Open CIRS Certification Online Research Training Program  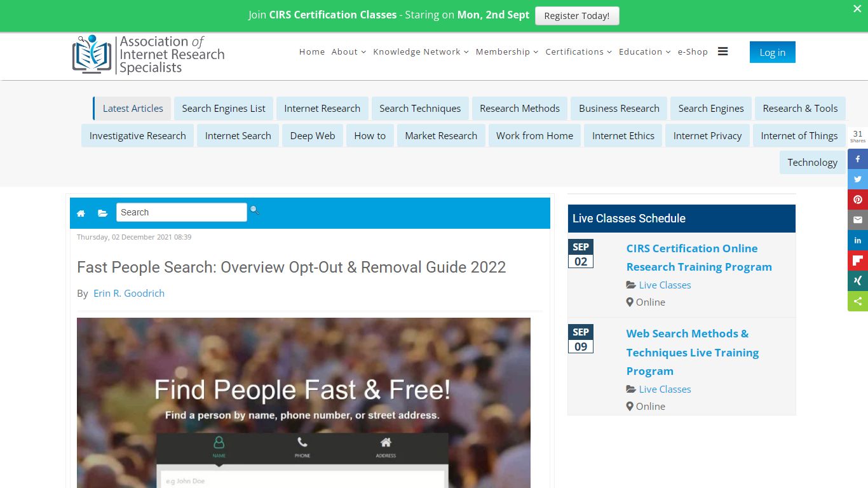click(699, 257)
